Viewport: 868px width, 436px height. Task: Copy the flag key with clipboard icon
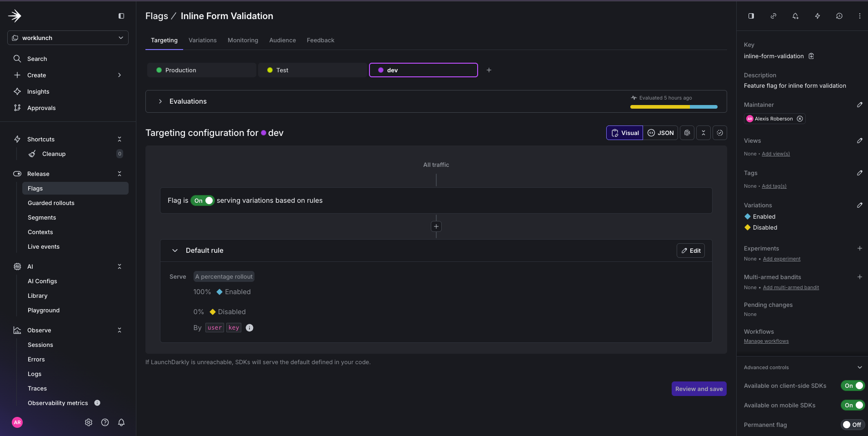pyautogui.click(x=811, y=56)
